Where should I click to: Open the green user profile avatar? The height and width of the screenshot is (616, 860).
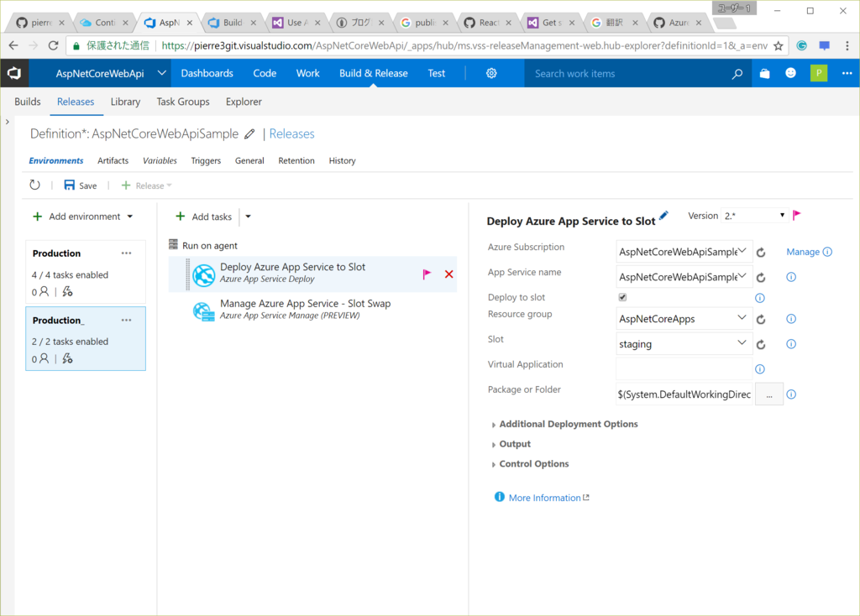819,73
